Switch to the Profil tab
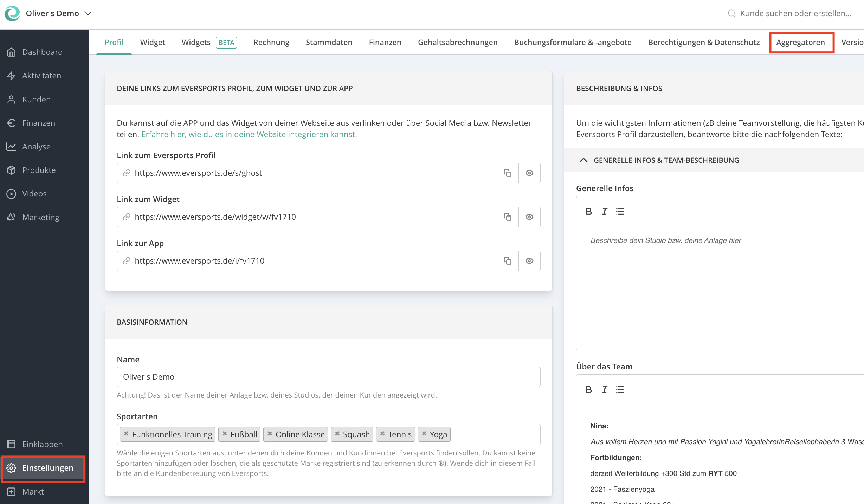This screenshot has height=504, width=864. [114, 42]
